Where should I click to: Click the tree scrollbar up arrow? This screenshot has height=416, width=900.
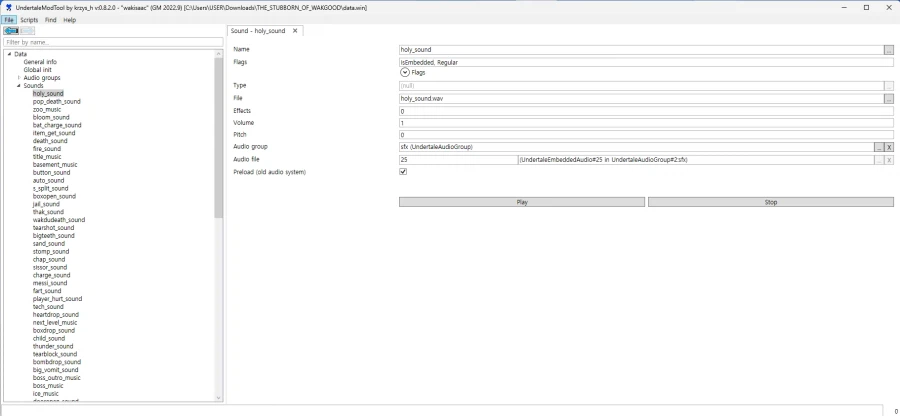219,54
